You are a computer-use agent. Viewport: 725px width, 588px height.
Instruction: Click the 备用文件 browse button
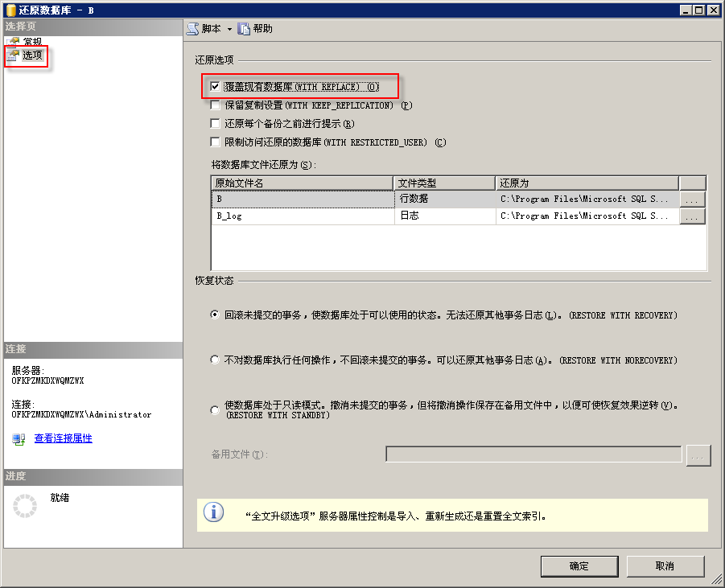(x=698, y=456)
